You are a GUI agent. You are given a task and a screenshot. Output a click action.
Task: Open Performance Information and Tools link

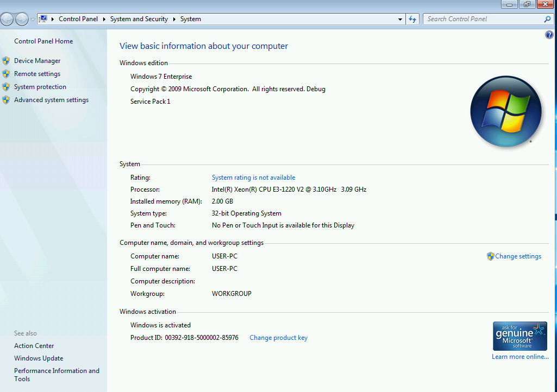click(x=57, y=375)
